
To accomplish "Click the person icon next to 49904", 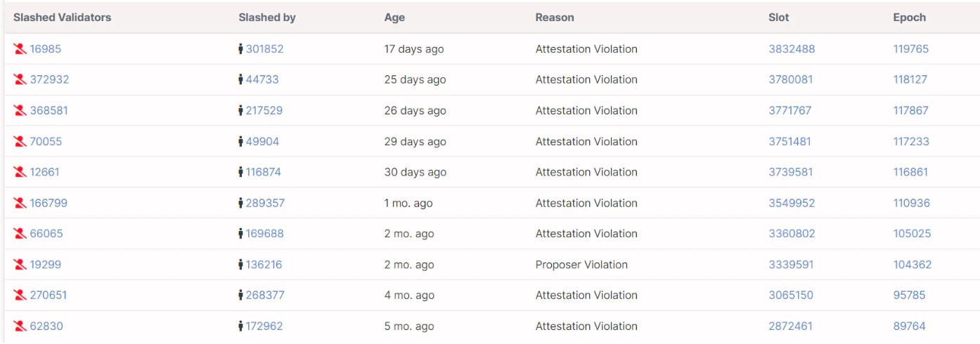I will (x=241, y=142).
